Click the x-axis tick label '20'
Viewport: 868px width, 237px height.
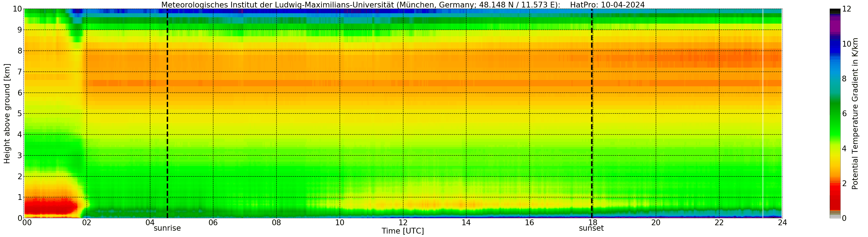pos(656,223)
